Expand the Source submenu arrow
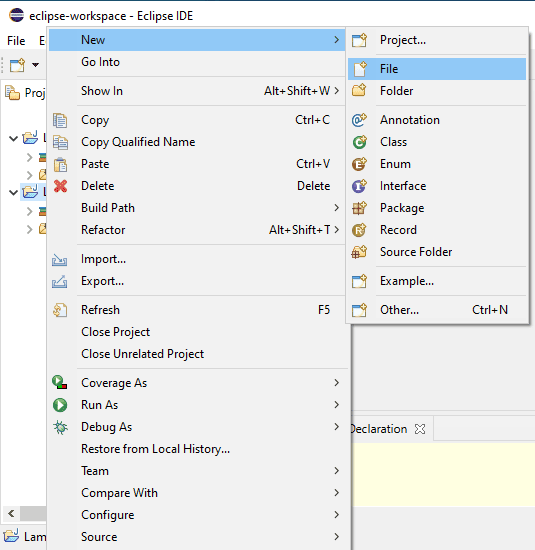Viewport: 535px width, 550px height. (x=336, y=537)
